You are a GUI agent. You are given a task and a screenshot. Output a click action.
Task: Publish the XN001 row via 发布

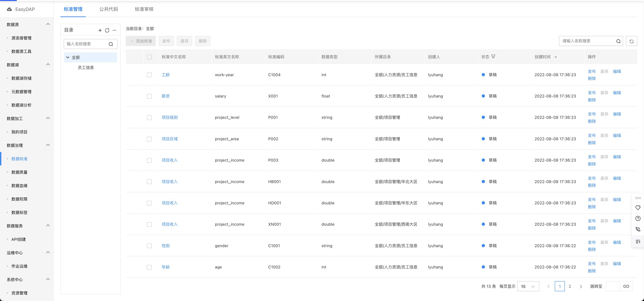[x=592, y=221]
